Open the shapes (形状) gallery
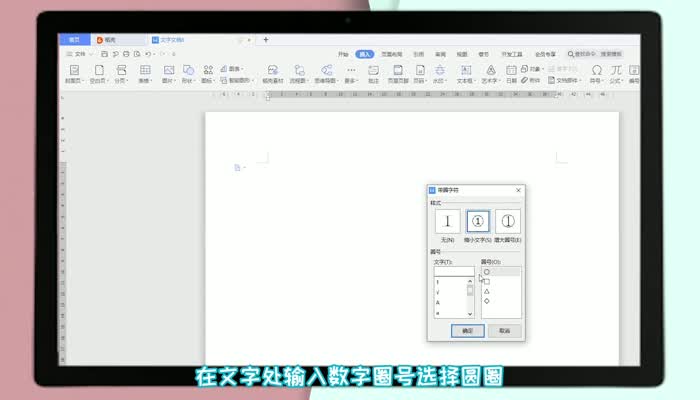Screen dimensions: 700x400 [x=188, y=74]
